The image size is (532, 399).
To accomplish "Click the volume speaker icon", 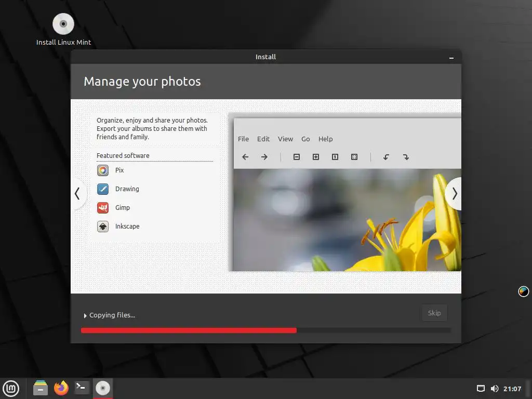I will pos(495,389).
